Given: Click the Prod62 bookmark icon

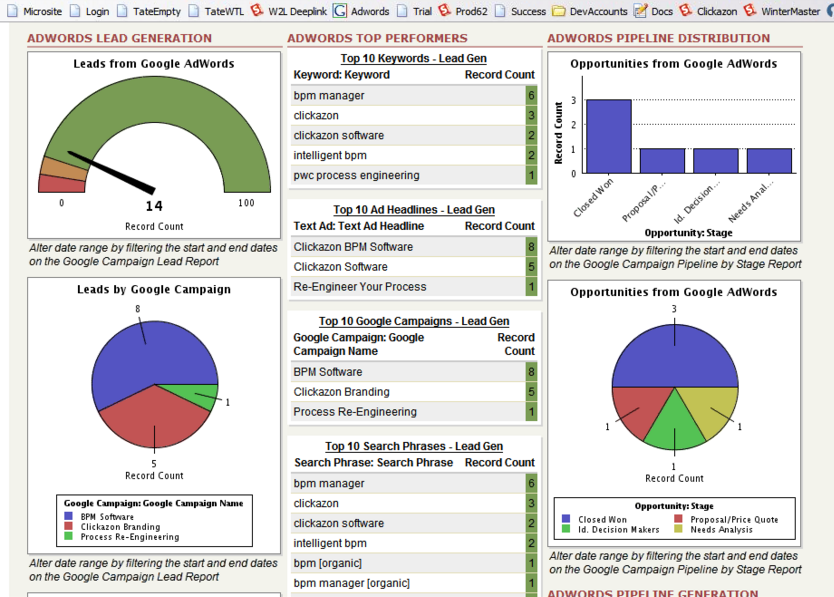Looking at the screenshot, I should pyautogui.click(x=444, y=10).
